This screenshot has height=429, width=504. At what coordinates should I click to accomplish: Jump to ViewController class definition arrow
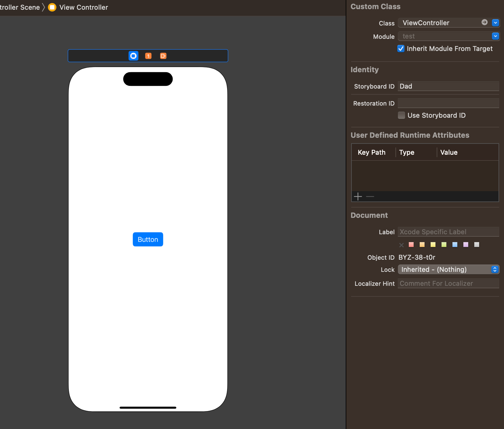[x=485, y=22]
